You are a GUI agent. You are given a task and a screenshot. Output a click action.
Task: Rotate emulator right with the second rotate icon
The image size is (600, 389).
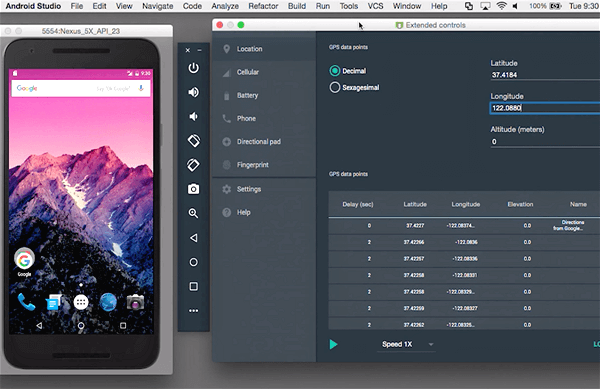(194, 165)
